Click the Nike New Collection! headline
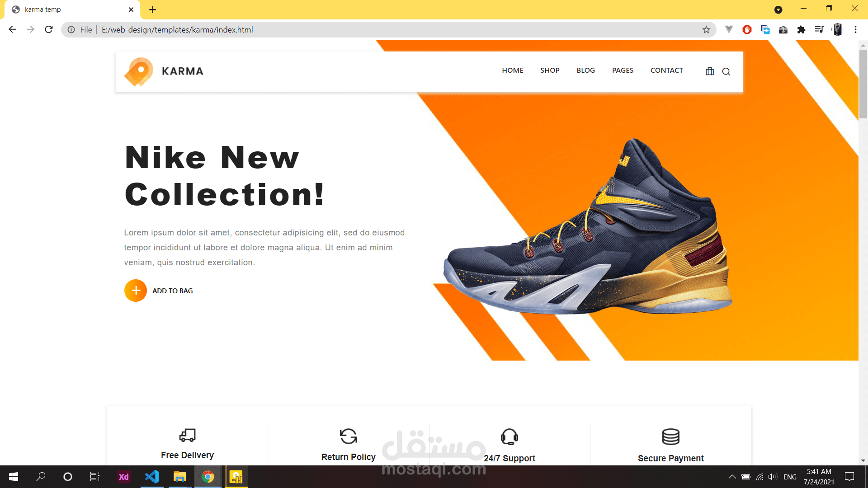This screenshot has height=488, width=868. pyautogui.click(x=225, y=176)
